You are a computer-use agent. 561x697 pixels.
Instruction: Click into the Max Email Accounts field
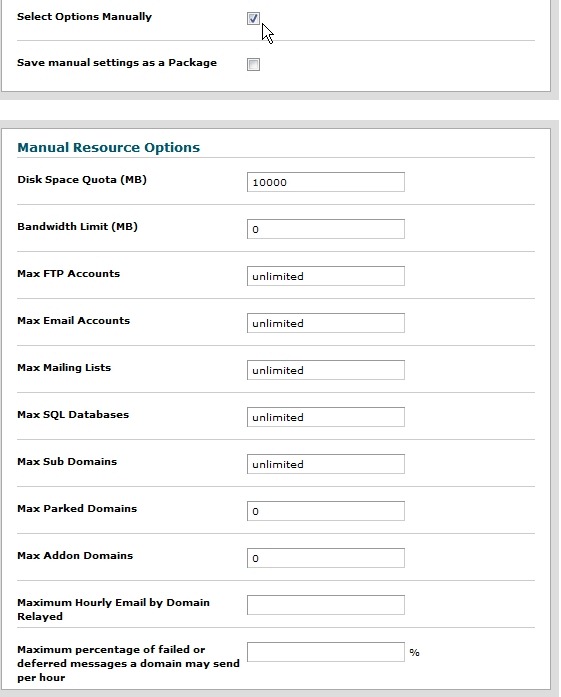coord(326,323)
